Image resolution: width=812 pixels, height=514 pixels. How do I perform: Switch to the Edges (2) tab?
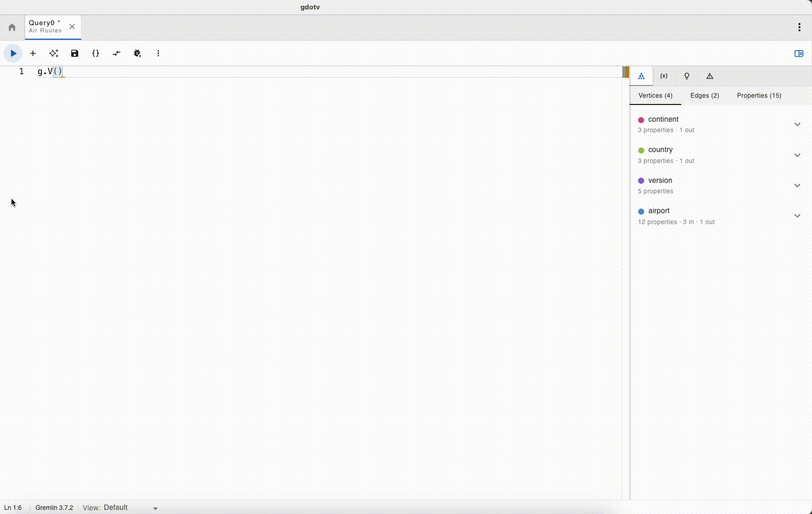704,96
